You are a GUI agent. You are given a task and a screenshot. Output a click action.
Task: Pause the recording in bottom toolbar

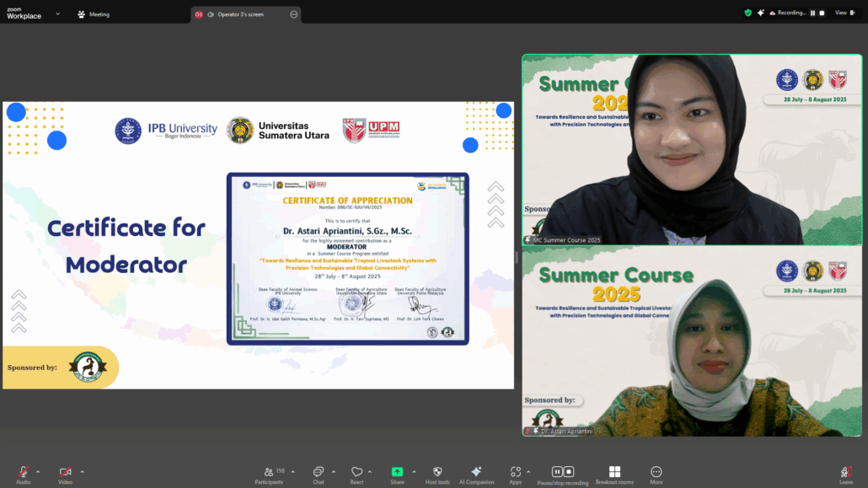coord(557,472)
